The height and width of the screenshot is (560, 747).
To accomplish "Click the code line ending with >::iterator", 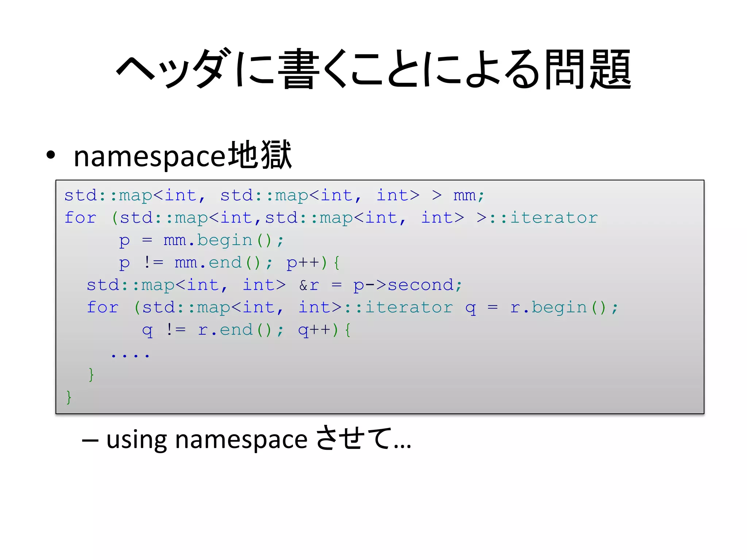I will [x=331, y=218].
